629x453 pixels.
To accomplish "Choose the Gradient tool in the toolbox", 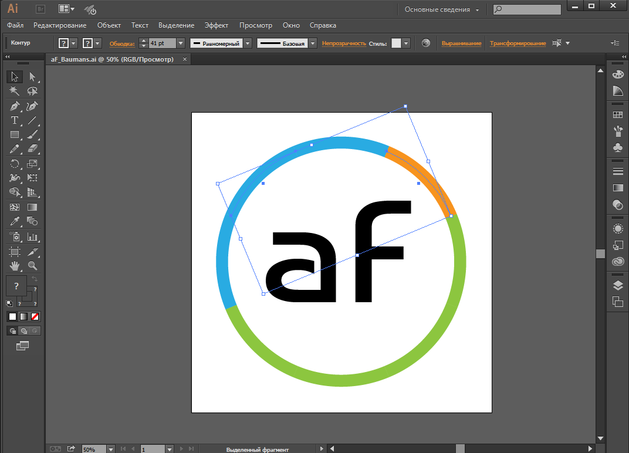I will [32, 207].
